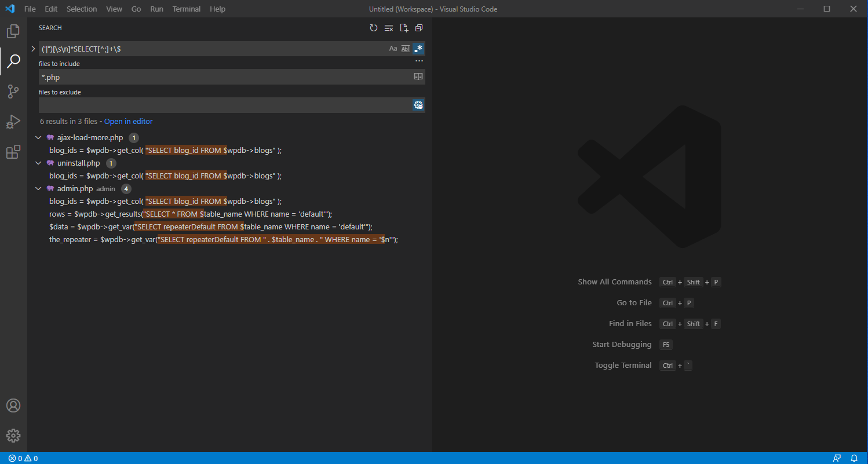Open the $data get_var match
This screenshot has height=464, width=868.
pyautogui.click(x=211, y=227)
